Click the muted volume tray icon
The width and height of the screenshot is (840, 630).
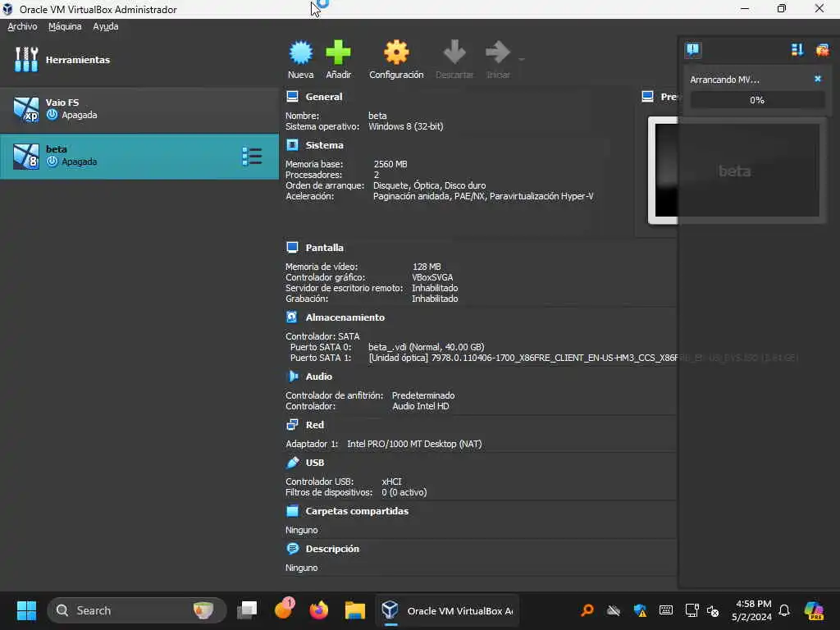click(713, 610)
